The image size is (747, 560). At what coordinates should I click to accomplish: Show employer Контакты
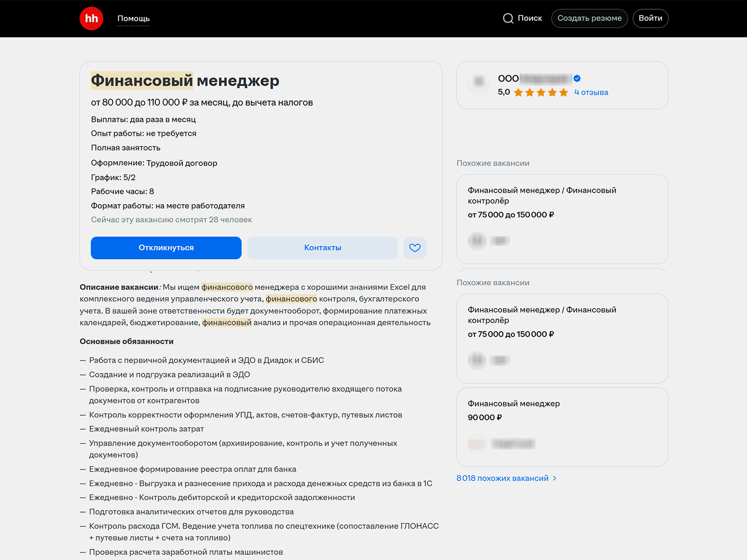coord(323,248)
